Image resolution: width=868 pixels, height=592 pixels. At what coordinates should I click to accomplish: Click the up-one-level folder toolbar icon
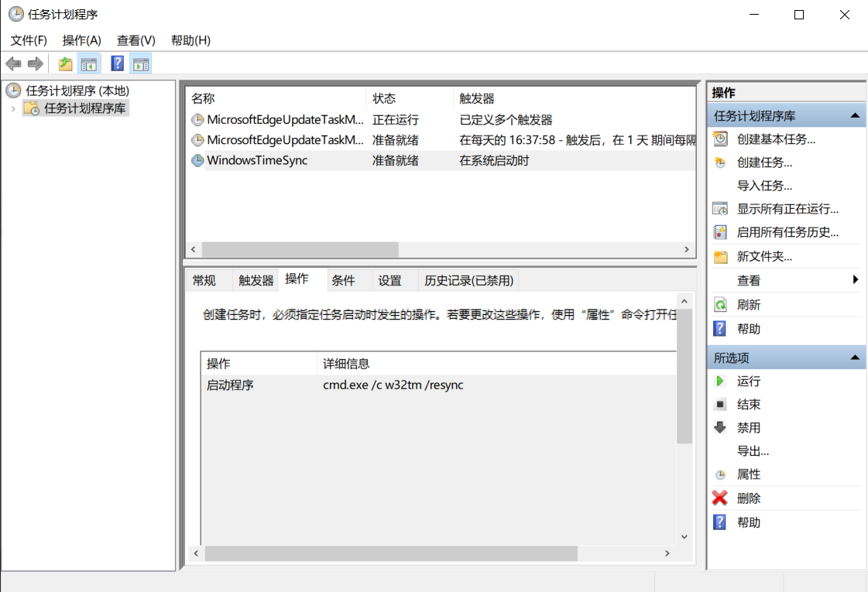tap(65, 63)
